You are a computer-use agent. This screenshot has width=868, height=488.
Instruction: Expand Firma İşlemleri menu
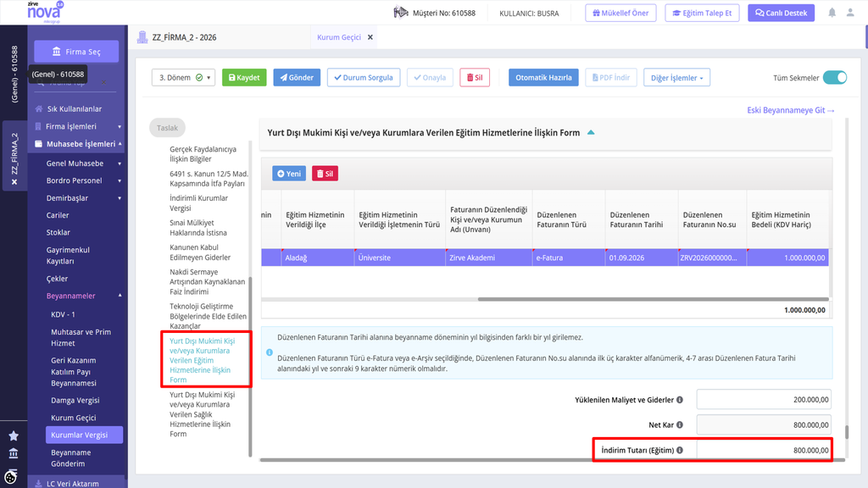coord(120,127)
